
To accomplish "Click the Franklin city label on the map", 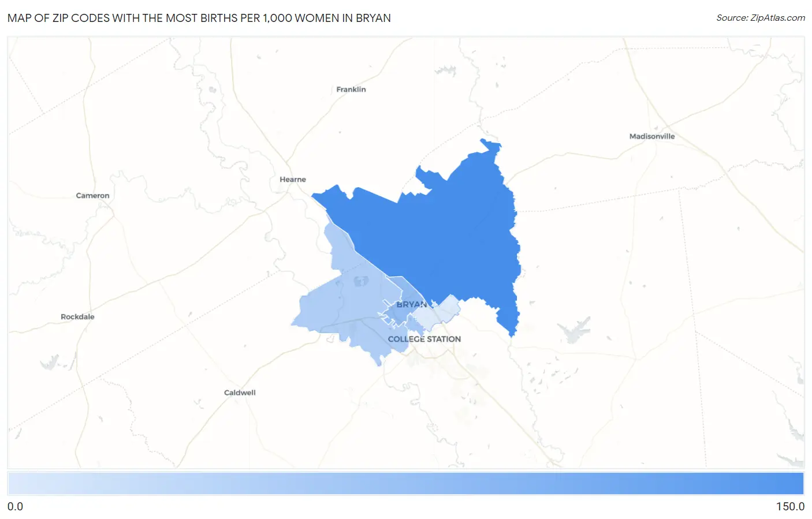I will click(351, 89).
